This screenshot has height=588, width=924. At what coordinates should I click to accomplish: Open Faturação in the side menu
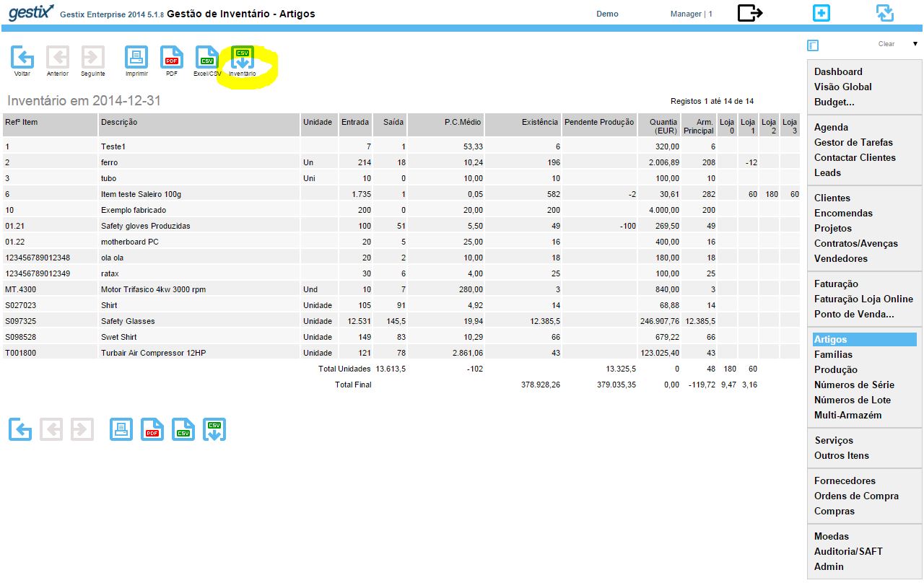[836, 284]
